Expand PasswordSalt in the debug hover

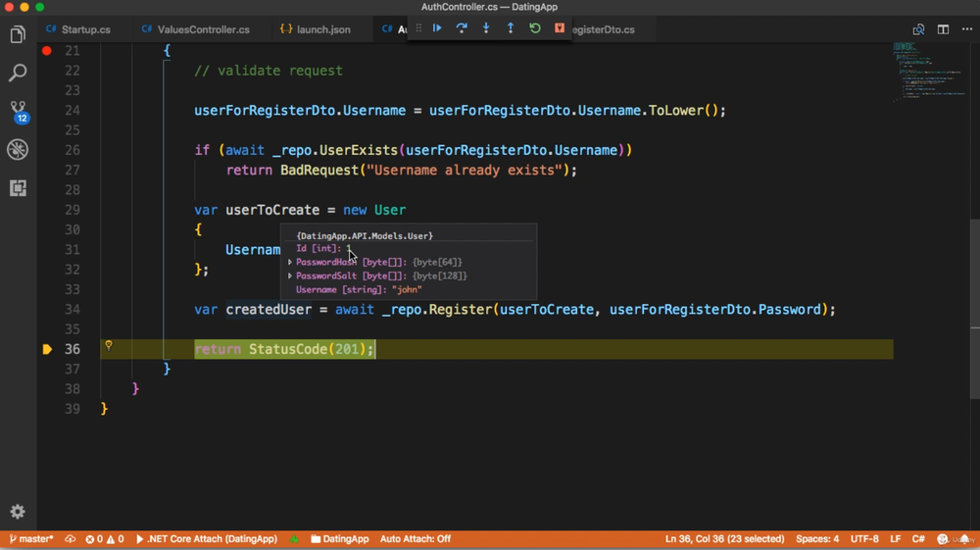pos(290,276)
